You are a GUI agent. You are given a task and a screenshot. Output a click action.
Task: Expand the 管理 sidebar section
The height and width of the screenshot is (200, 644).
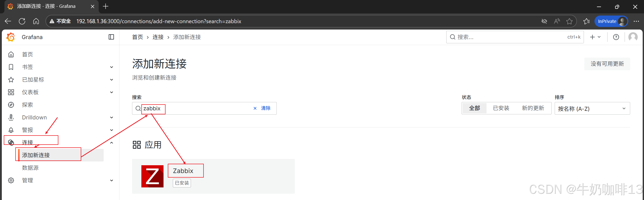tap(112, 180)
